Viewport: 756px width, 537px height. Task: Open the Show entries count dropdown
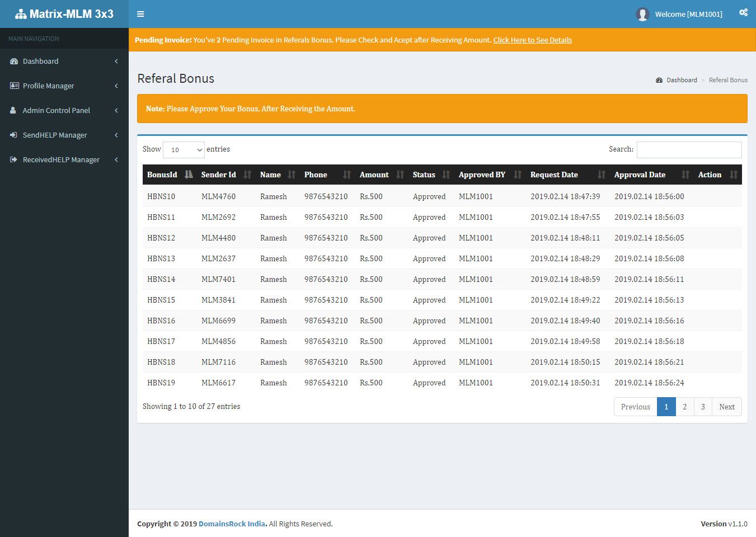(x=184, y=150)
